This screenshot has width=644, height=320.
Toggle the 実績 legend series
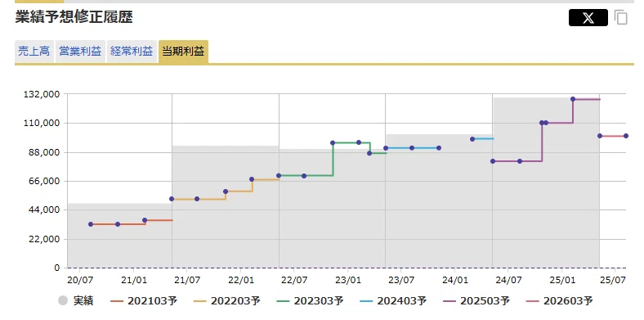[x=75, y=300]
